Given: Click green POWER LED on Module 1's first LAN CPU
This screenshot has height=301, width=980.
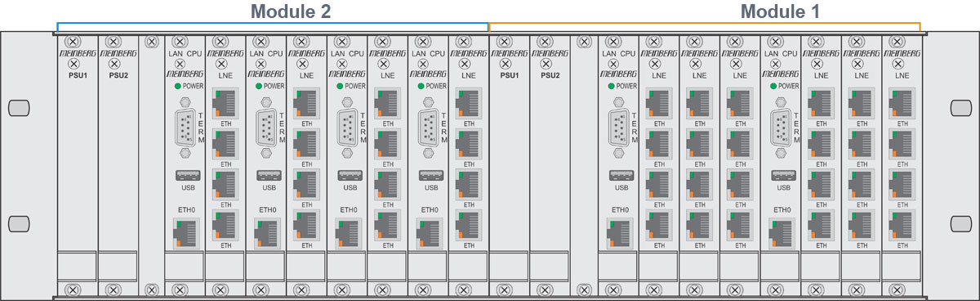Looking at the screenshot, I should 609,86.
